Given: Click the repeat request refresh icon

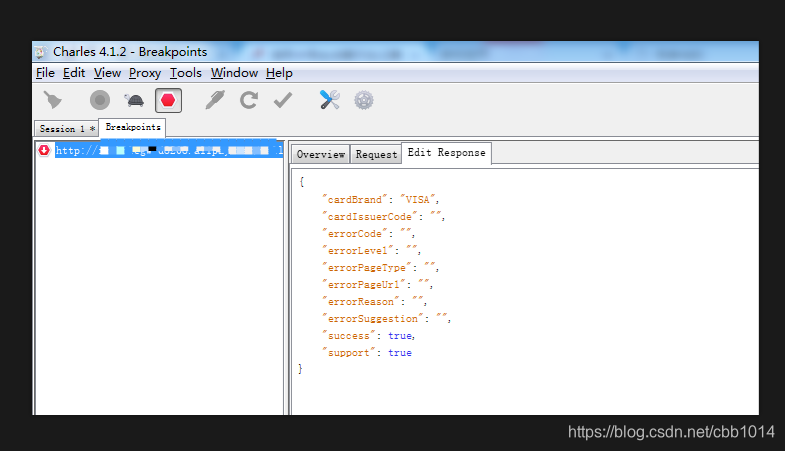Looking at the screenshot, I should tap(249, 100).
